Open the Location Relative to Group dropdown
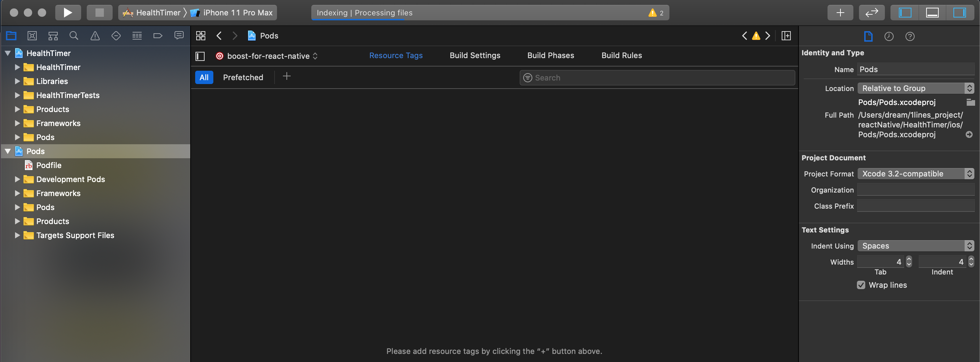 click(x=916, y=88)
